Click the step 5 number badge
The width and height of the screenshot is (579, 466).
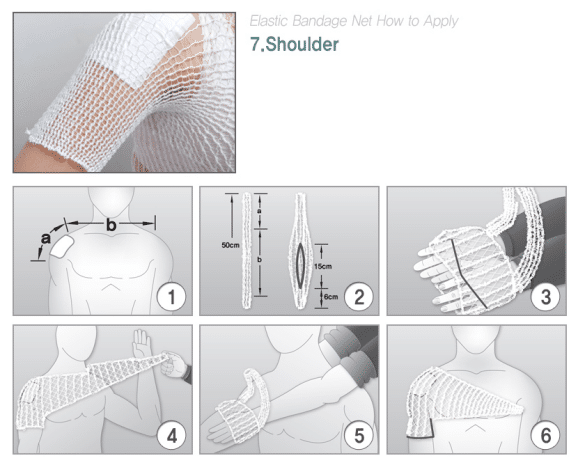pos(359,436)
